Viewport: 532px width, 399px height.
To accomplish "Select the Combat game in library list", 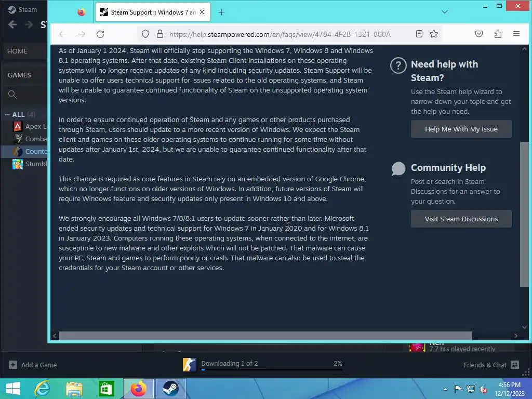I will pos(30,139).
